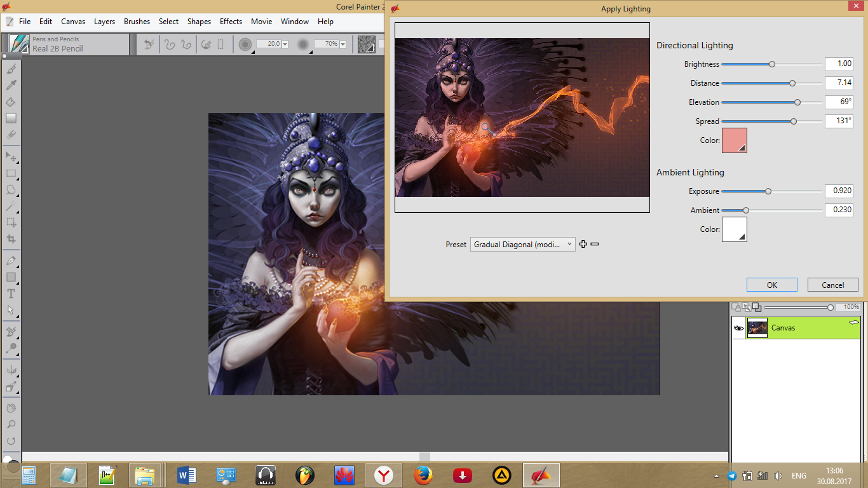Click the Rotate Page tool

[11, 440]
